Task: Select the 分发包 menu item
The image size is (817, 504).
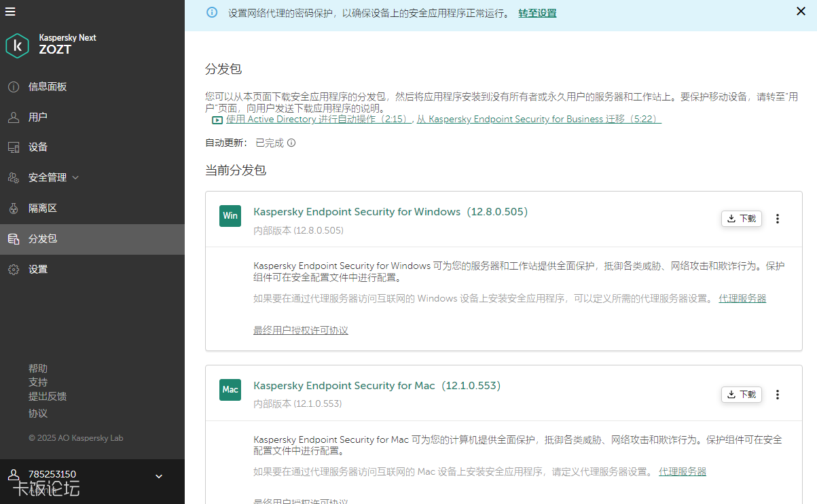Action: click(92, 239)
